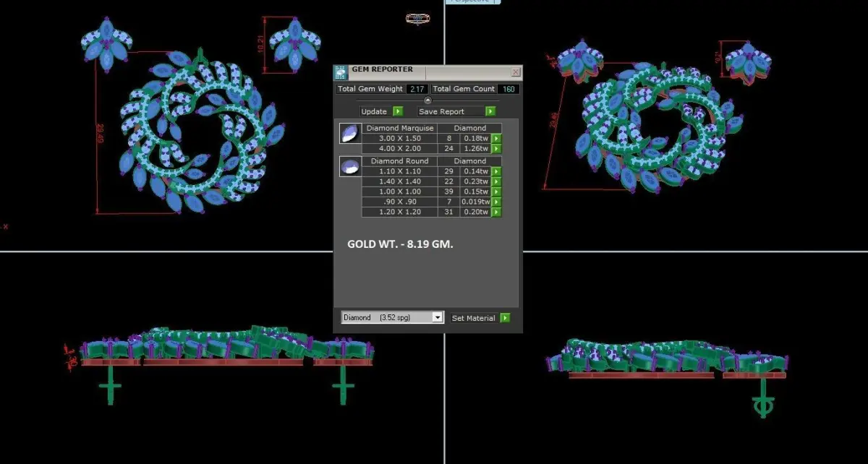Screen dimensions: 868x464
Task: Click green arrow beside Set Material
Action: tap(505, 318)
